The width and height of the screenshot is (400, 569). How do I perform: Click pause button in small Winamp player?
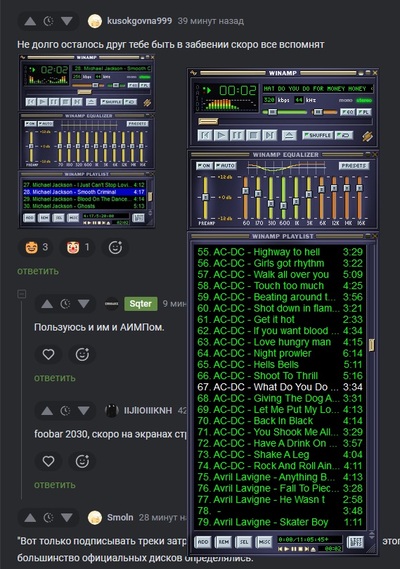(54, 102)
